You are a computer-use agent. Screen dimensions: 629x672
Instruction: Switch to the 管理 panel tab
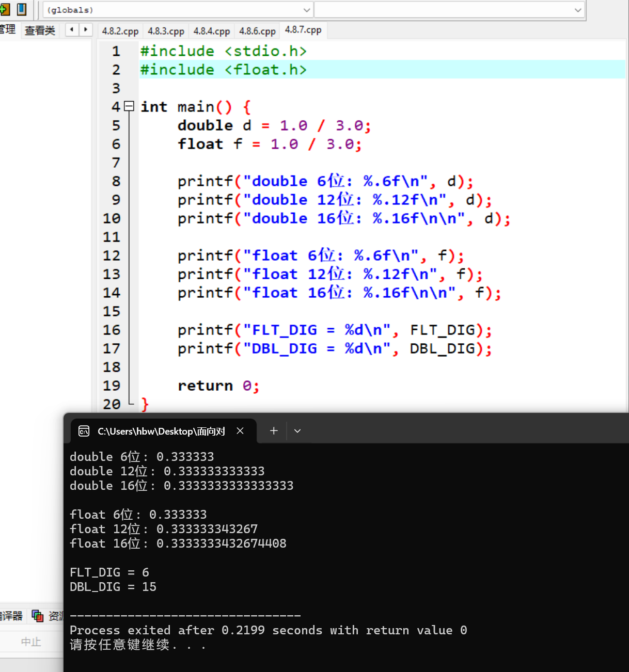pyautogui.click(x=8, y=29)
